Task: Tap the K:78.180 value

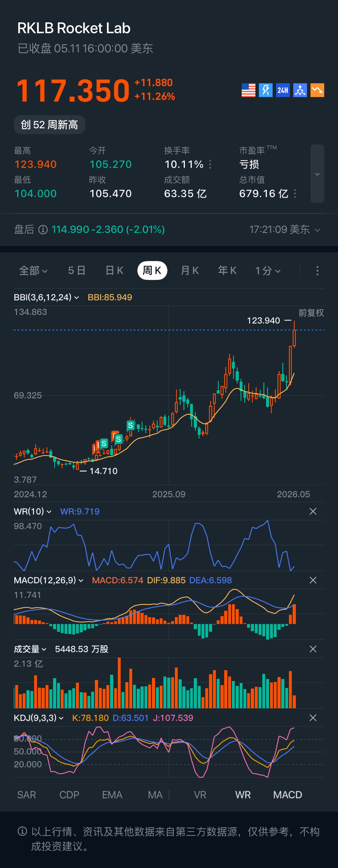Action: (90, 718)
